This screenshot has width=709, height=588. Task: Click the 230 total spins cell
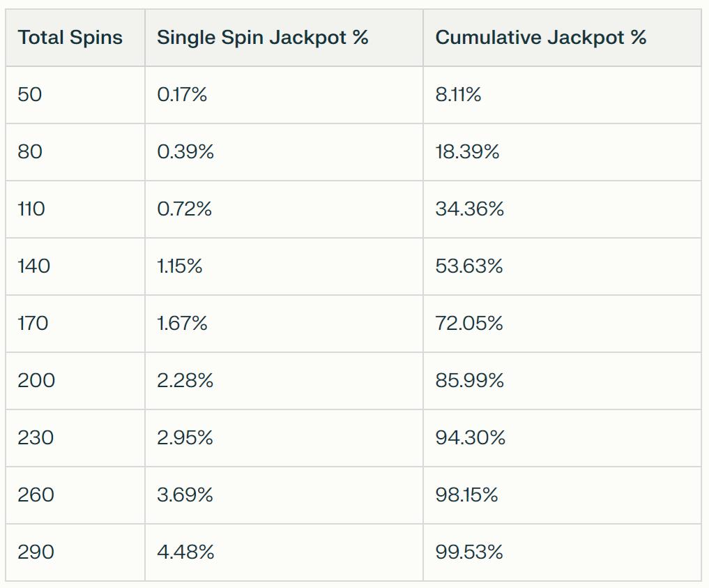pyautogui.click(x=36, y=438)
